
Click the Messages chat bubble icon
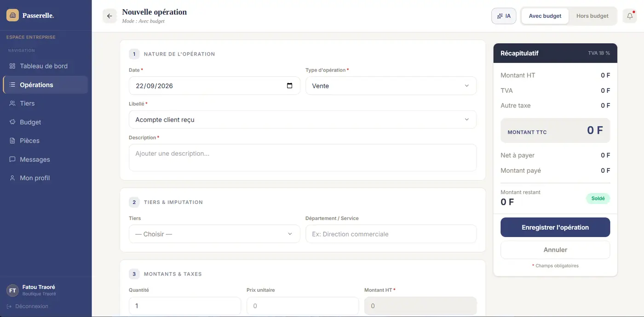tap(12, 159)
